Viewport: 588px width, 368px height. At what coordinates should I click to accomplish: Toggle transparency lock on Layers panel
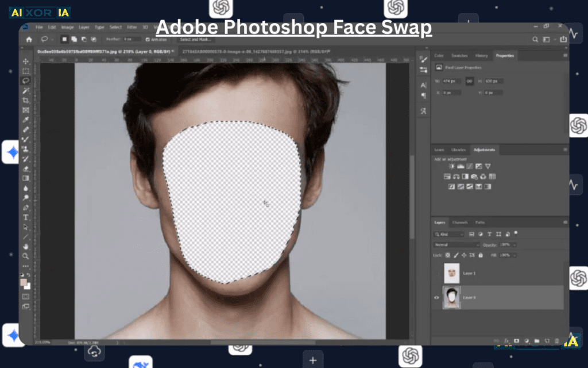point(448,255)
